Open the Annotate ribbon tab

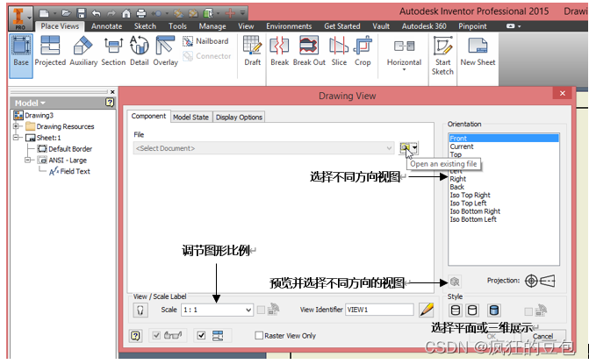pyautogui.click(x=107, y=26)
